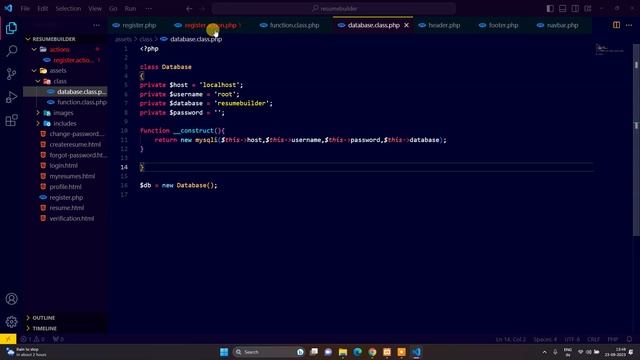Image resolution: width=640 pixels, height=360 pixels.
Task: Click VS Code icon in Windows taskbar
Action: pos(416,352)
